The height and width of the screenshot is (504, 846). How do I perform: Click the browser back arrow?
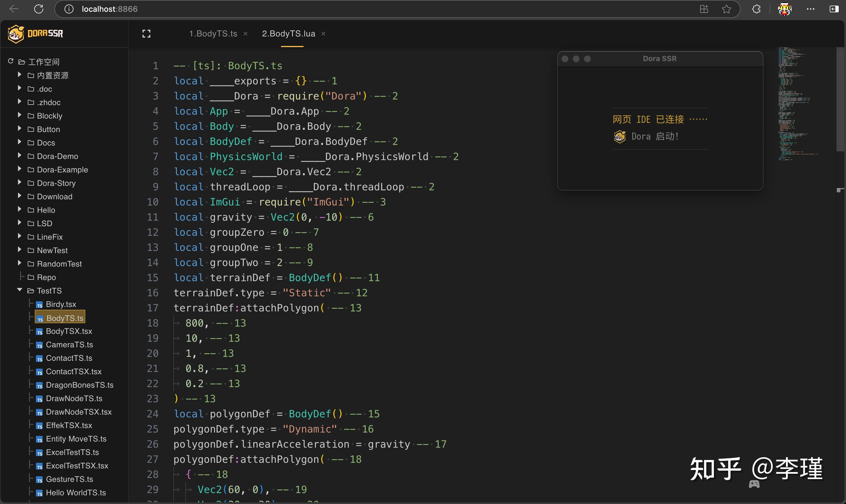click(x=13, y=9)
